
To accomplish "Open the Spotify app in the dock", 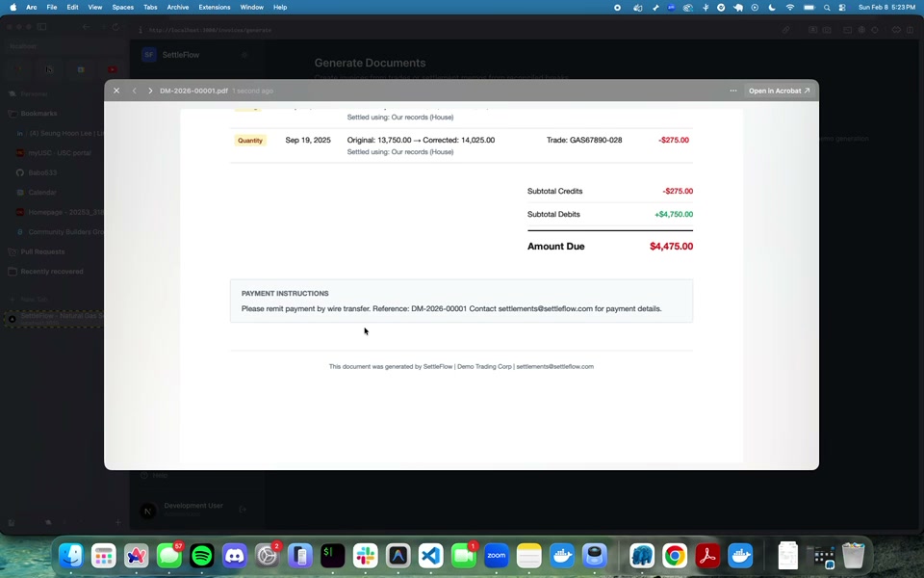I will (202, 556).
